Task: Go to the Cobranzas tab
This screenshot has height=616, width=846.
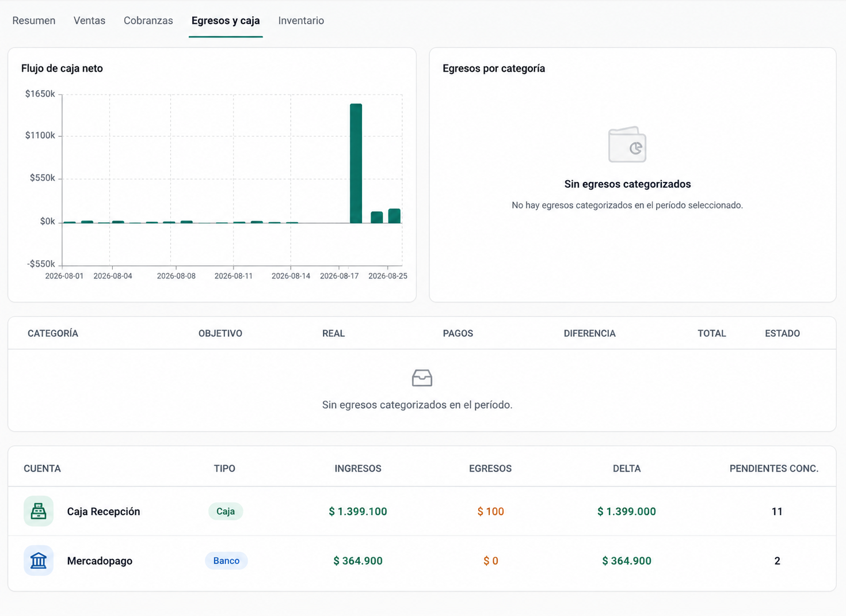Action: (x=148, y=21)
